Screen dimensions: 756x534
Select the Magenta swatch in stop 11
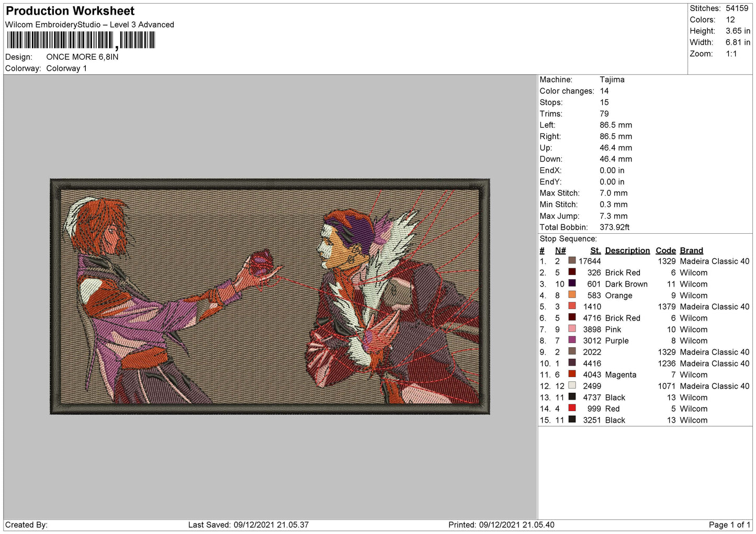click(x=572, y=374)
